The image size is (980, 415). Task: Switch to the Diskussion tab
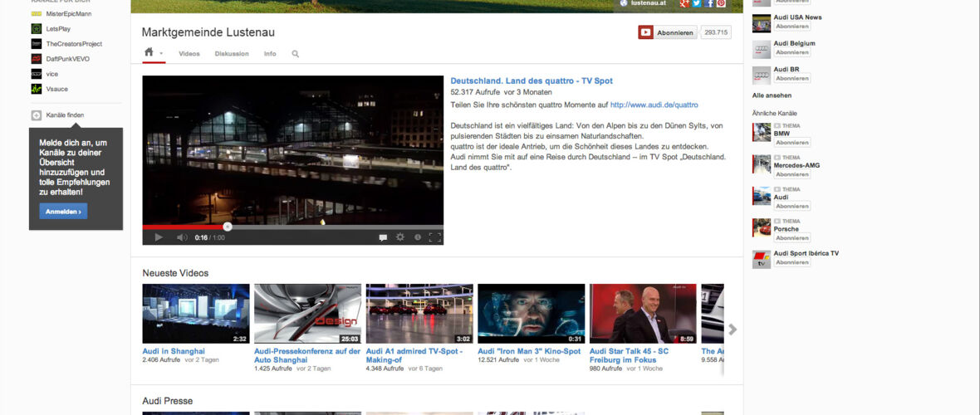[x=232, y=54]
